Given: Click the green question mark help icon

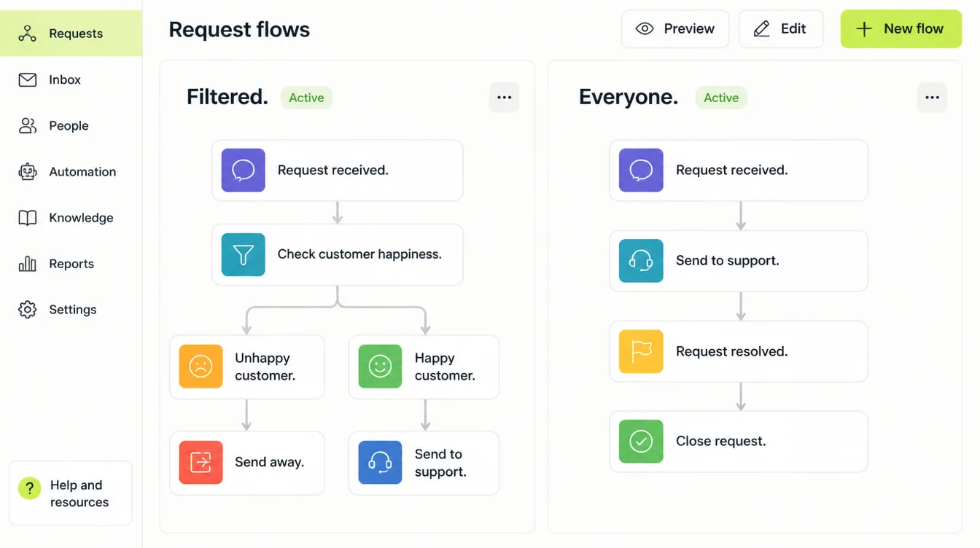Looking at the screenshot, I should pyautogui.click(x=30, y=488).
